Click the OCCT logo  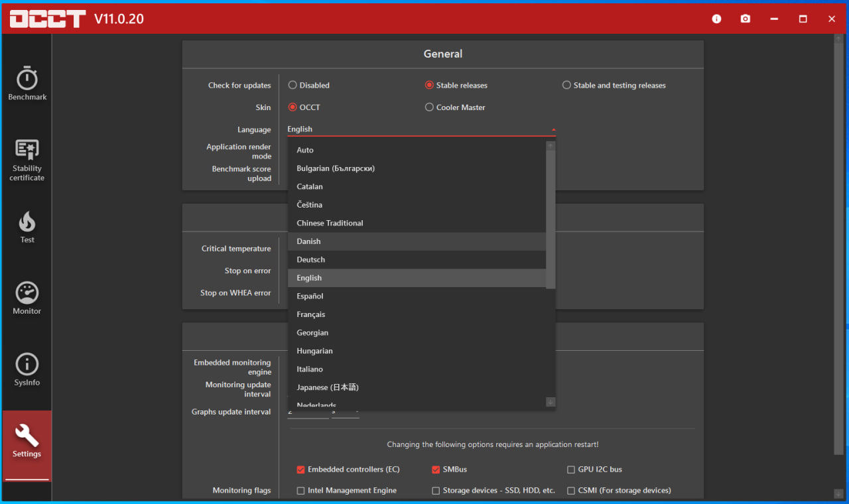[48, 19]
